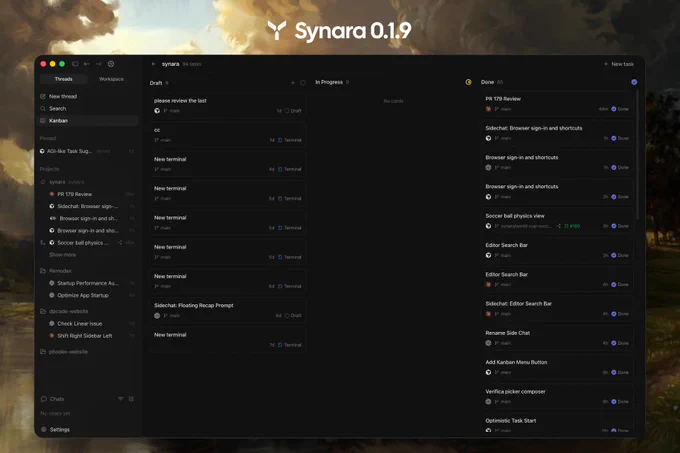Click the dpcode-website folder icon
Image resolution: width=680 pixels, height=453 pixels.
pyautogui.click(x=43, y=311)
